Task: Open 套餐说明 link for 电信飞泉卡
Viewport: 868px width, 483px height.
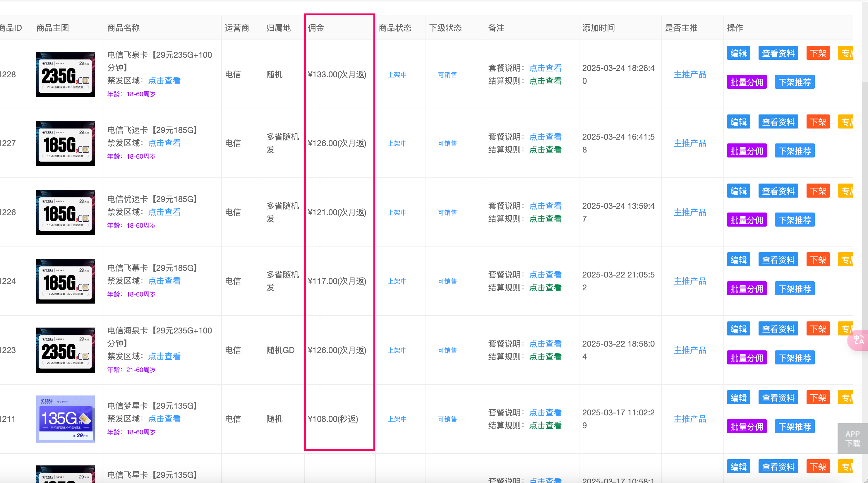Action: point(545,68)
